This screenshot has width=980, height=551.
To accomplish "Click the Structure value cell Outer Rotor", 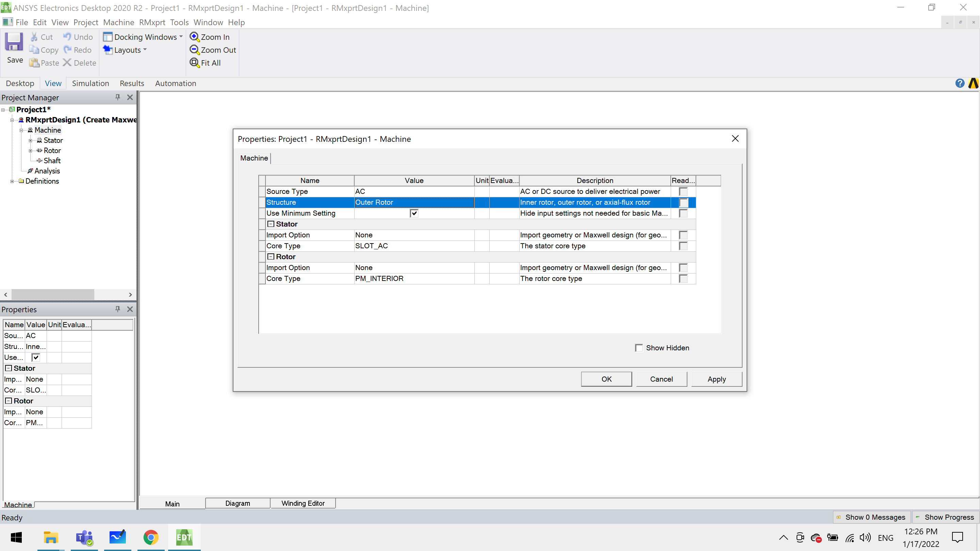I will pyautogui.click(x=414, y=203).
